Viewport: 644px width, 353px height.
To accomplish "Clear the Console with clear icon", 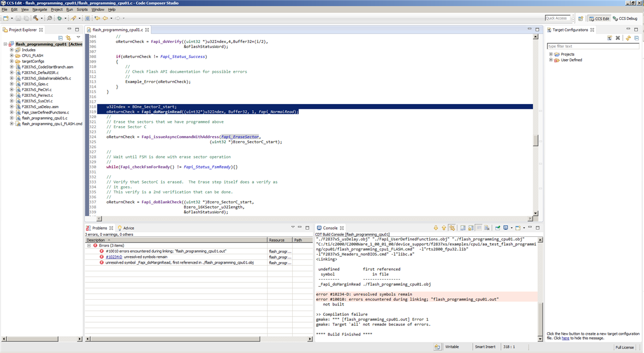I will [486, 228].
